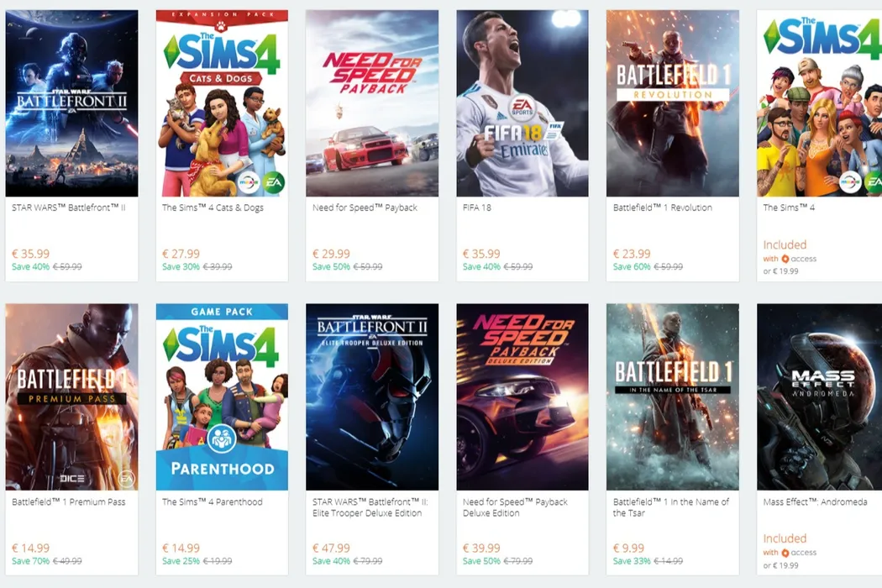Click the FIFA 18 title link
The image size is (882, 588).
point(477,207)
